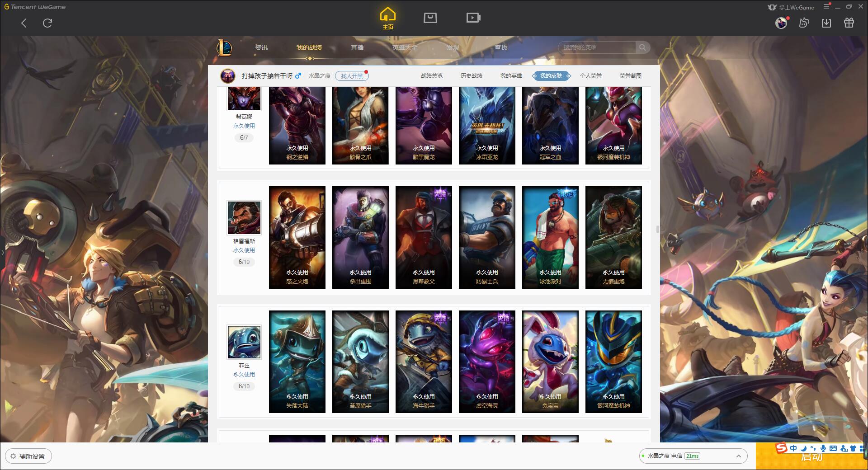Image resolution: width=868 pixels, height=470 pixels.
Task: Open the video live icon
Action: [473, 18]
